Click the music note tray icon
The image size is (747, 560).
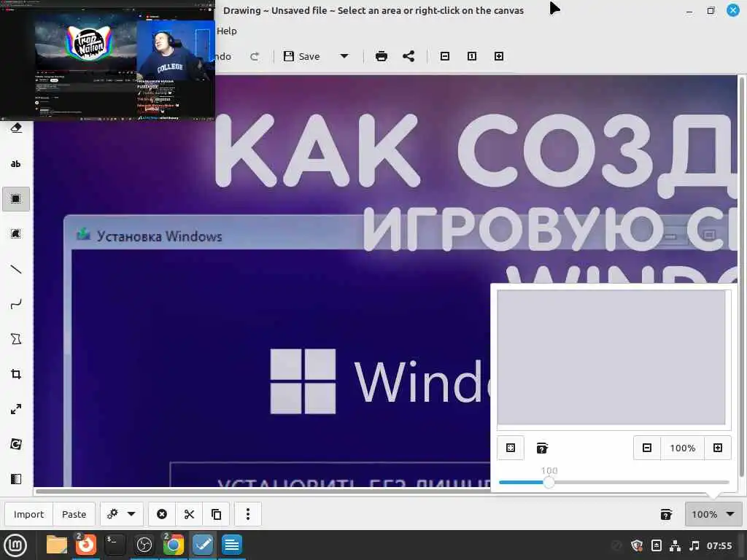694,545
